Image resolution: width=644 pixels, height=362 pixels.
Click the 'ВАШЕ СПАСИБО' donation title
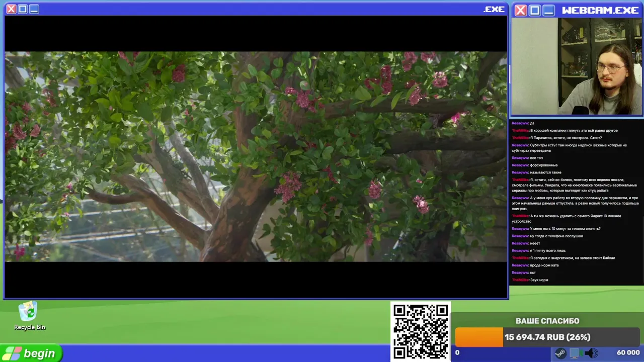[547, 321]
